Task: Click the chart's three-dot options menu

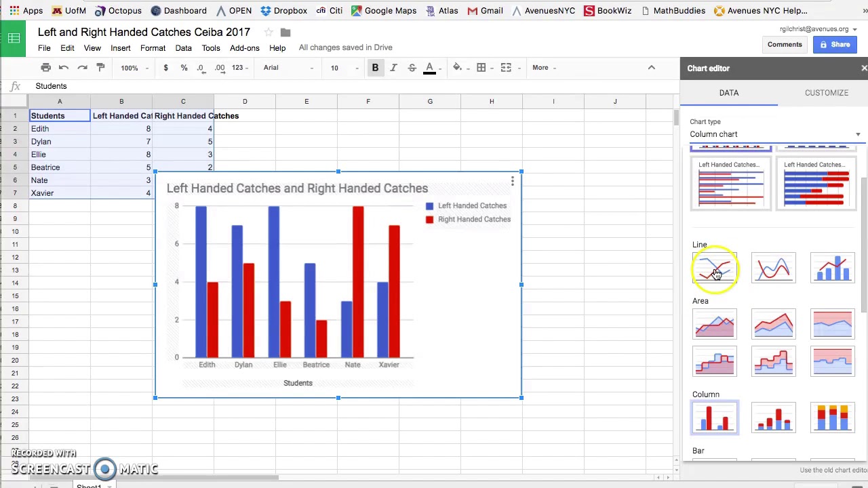Action: point(513,182)
